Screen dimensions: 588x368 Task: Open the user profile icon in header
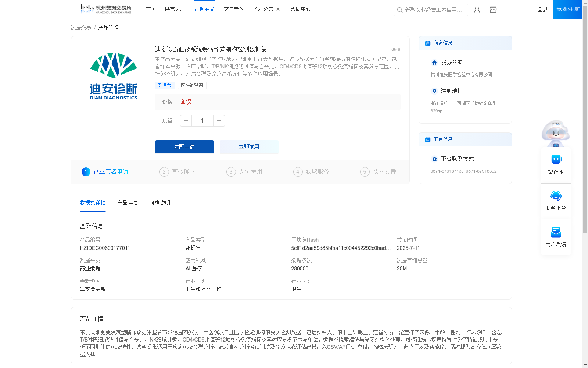click(x=477, y=10)
